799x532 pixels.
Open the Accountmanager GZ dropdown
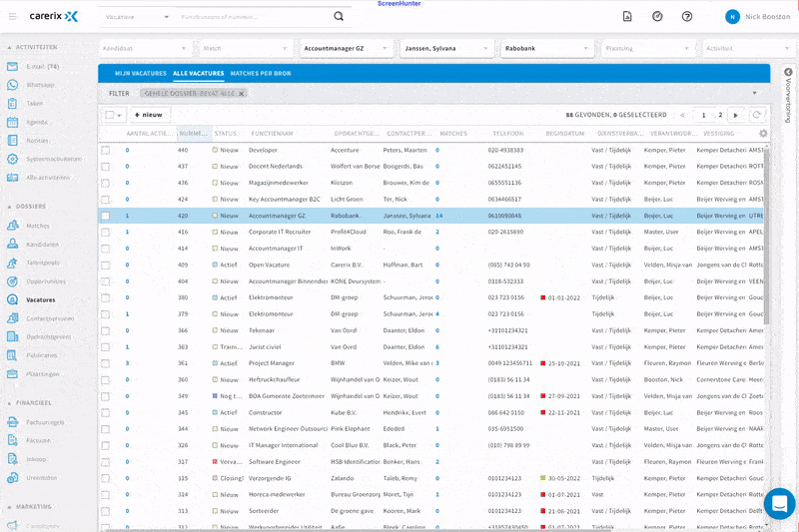pyautogui.click(x=346, y=48)
